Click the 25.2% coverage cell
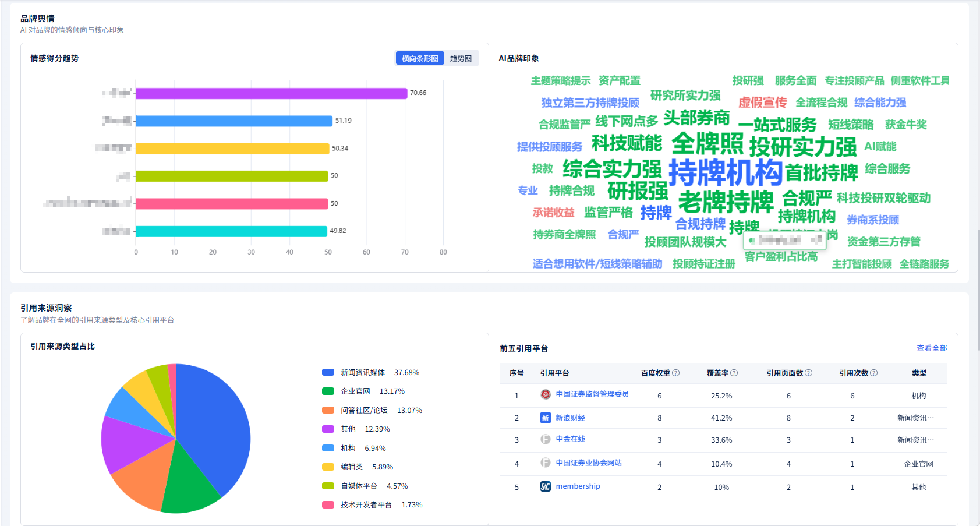The width and height of the screenshot is (980, 526). coord(721,396)
